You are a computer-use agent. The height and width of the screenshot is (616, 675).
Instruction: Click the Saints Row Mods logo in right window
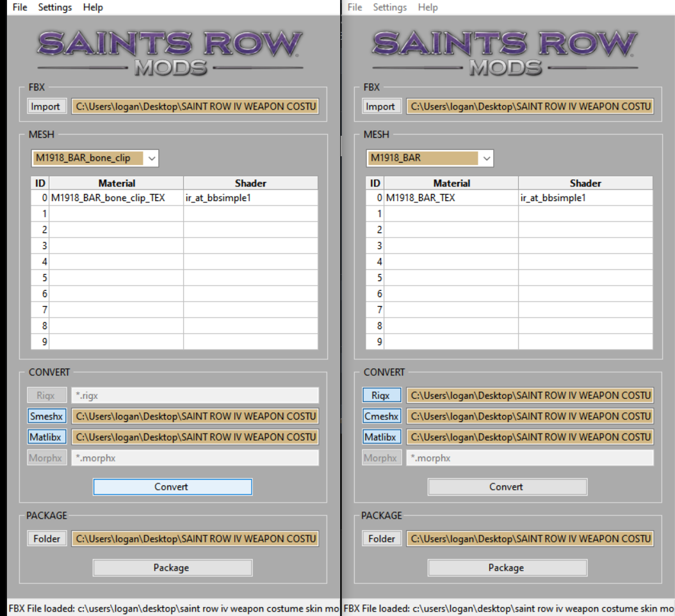click(x=505, y=53)
